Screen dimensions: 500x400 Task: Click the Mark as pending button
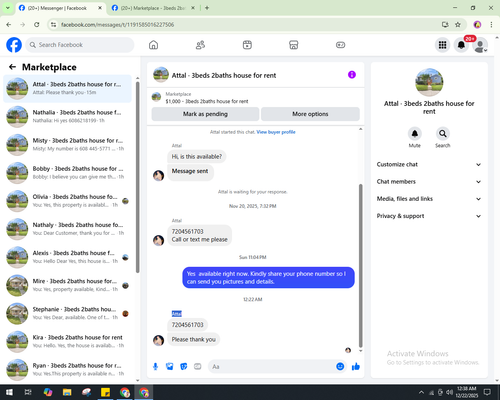[x=205, y=114]
